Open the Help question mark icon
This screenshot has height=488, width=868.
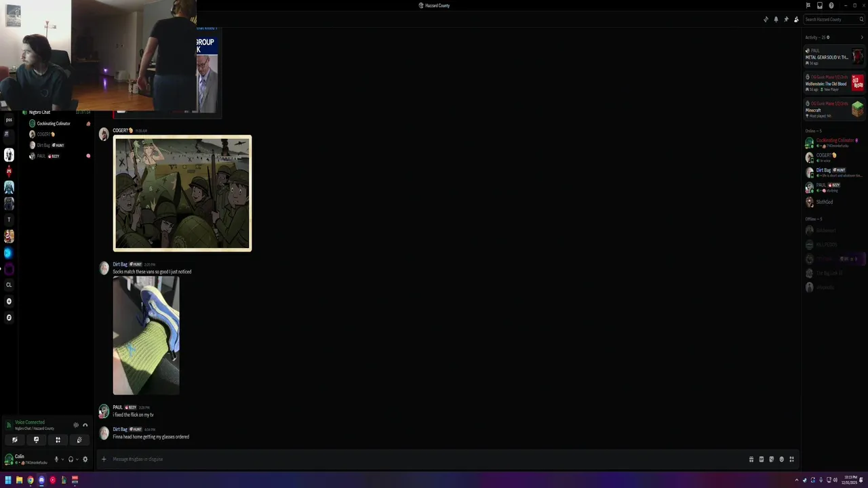click(831, 5)
